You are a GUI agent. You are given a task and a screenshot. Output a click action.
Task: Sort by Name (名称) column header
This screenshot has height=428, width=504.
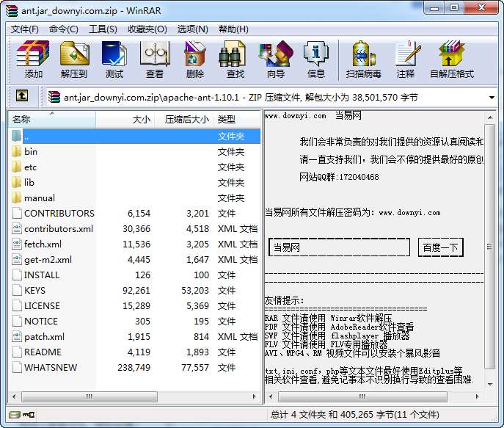click(52, 120)
